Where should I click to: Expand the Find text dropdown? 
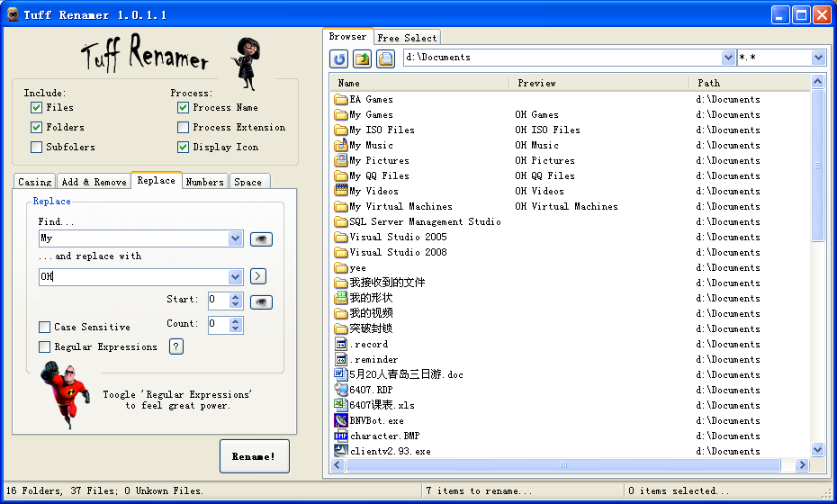click(x=235, y=238)
